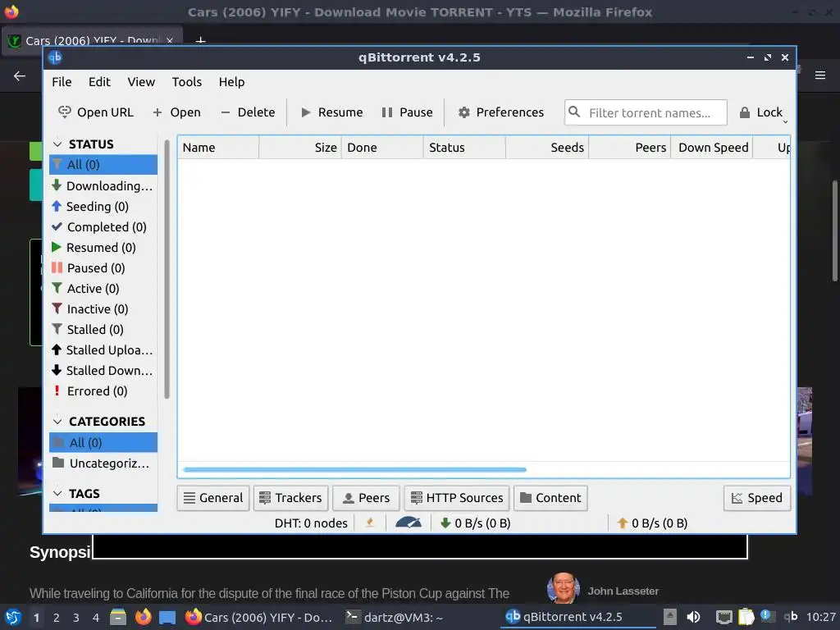Select Uncategorized category
840x630 pixels.
[x=103, y=463]
